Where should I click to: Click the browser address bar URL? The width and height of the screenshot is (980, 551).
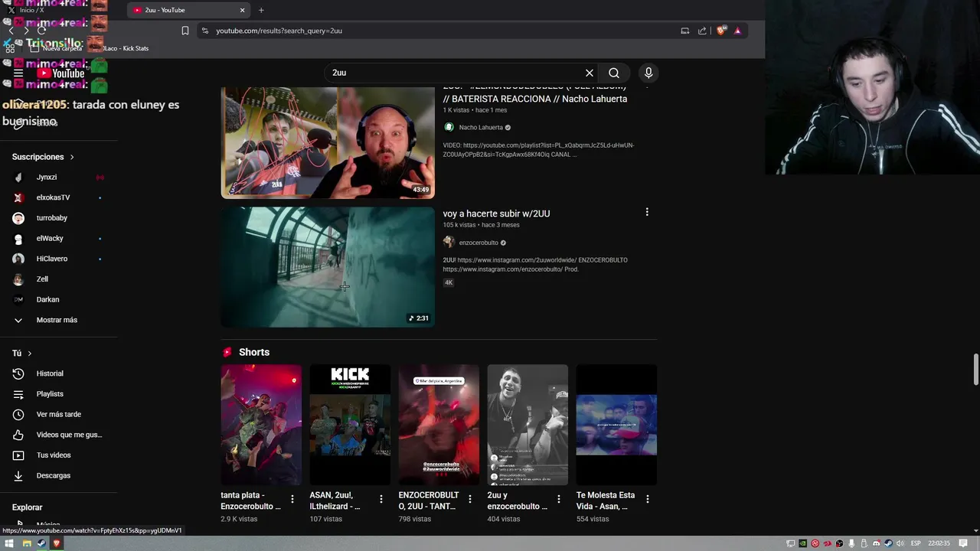tap(279, 31)
